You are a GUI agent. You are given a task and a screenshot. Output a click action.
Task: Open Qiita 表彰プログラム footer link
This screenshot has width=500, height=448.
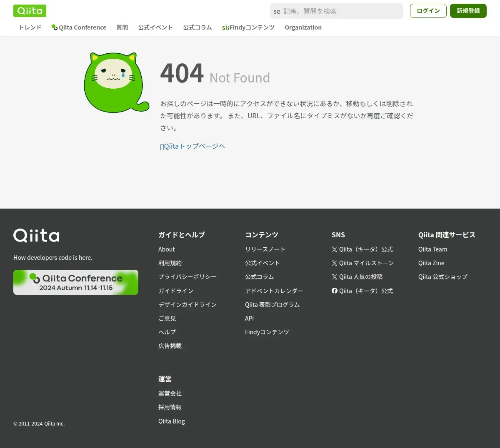click(x=272, y=305)
